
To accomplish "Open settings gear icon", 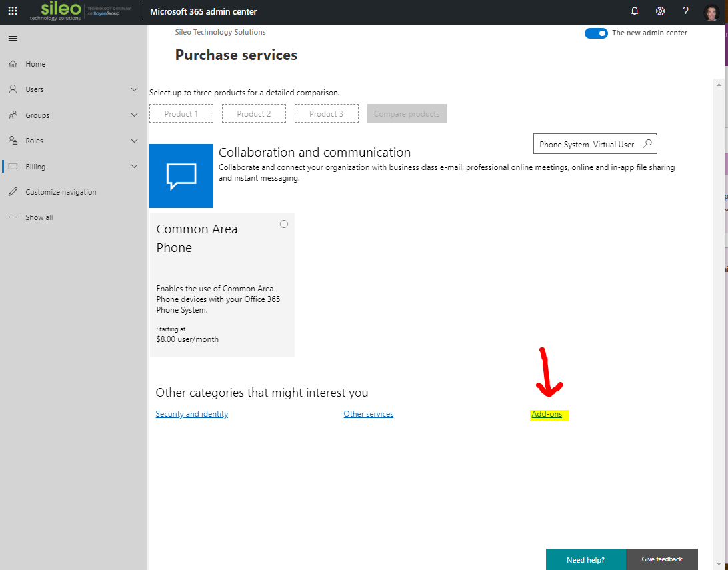I will pyautogui.click(x=660, y=11).
